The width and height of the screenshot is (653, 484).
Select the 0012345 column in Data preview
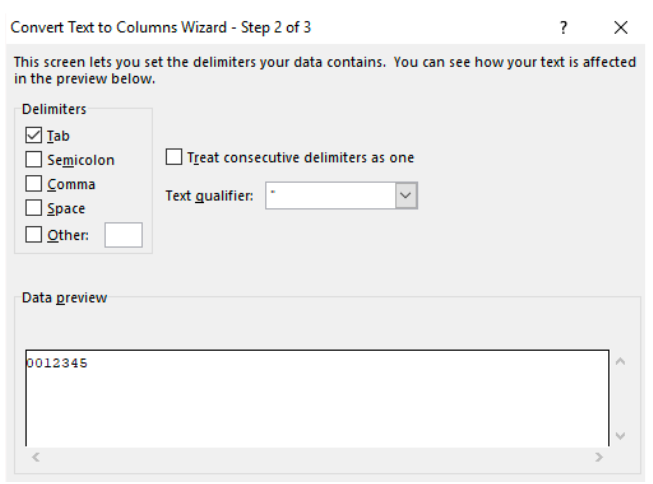tap(57, 363)
